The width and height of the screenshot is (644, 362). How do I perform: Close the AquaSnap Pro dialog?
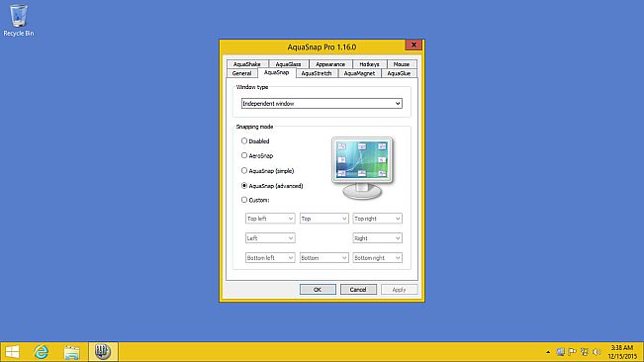click(414, 45)
